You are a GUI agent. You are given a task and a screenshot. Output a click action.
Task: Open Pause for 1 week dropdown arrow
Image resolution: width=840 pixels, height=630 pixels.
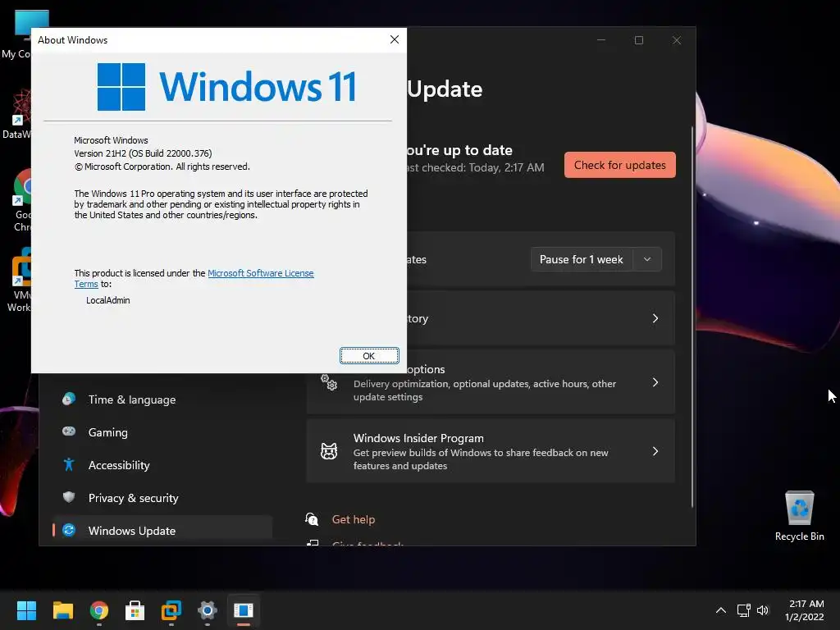tap(647, 259)
